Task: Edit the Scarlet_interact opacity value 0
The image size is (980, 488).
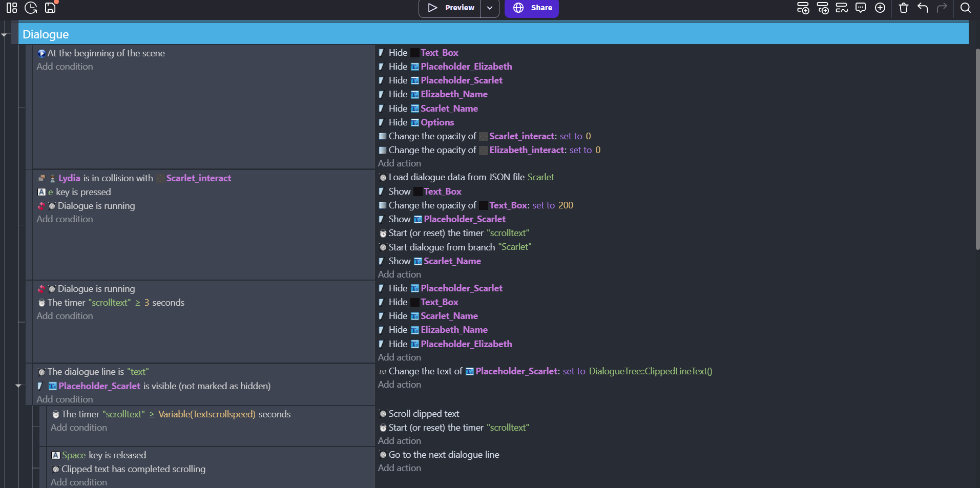Action: [588, 136]
